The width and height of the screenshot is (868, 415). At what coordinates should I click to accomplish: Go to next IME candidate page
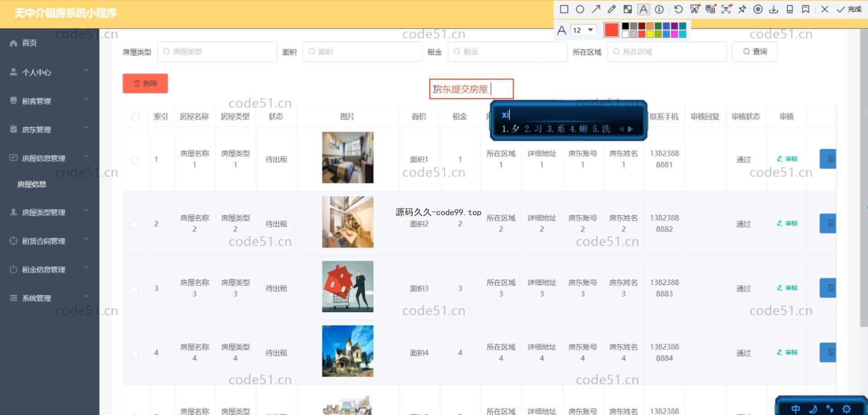click(630, 129)
